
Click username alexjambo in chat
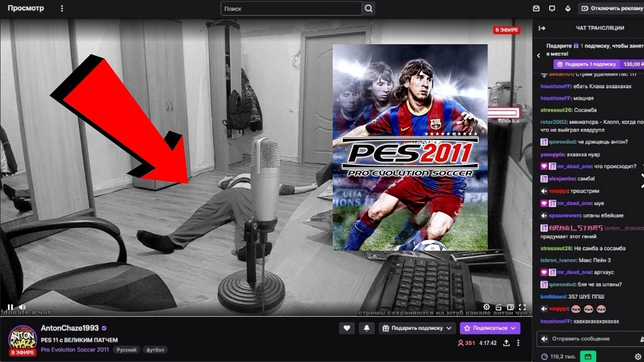561,178
